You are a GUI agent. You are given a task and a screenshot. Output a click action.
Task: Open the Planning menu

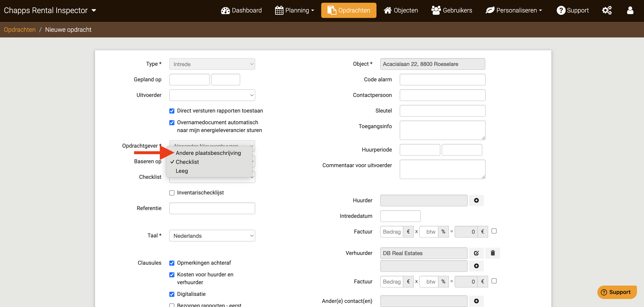click(x=294, y=10)
